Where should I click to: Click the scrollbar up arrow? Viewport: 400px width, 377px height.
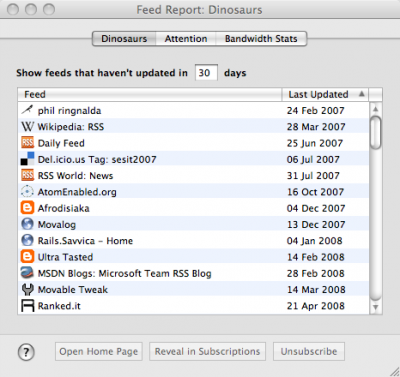[x=376, y=109]
